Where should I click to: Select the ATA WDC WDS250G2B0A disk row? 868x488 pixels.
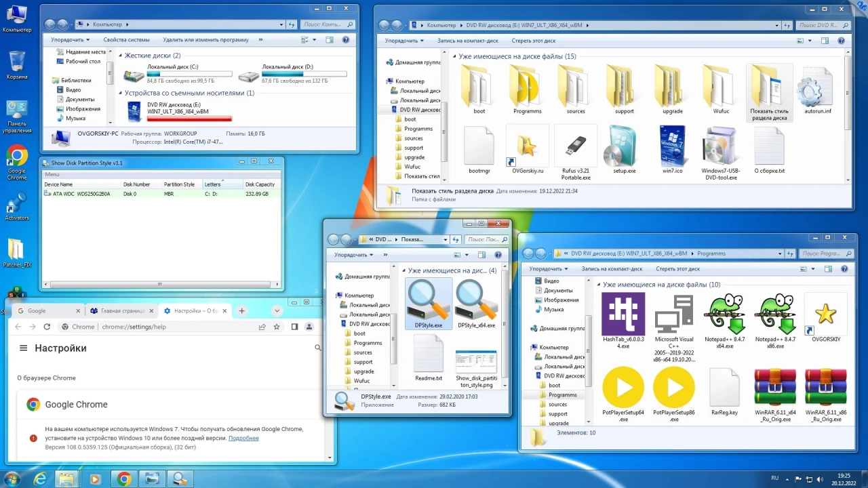(161, 194)
